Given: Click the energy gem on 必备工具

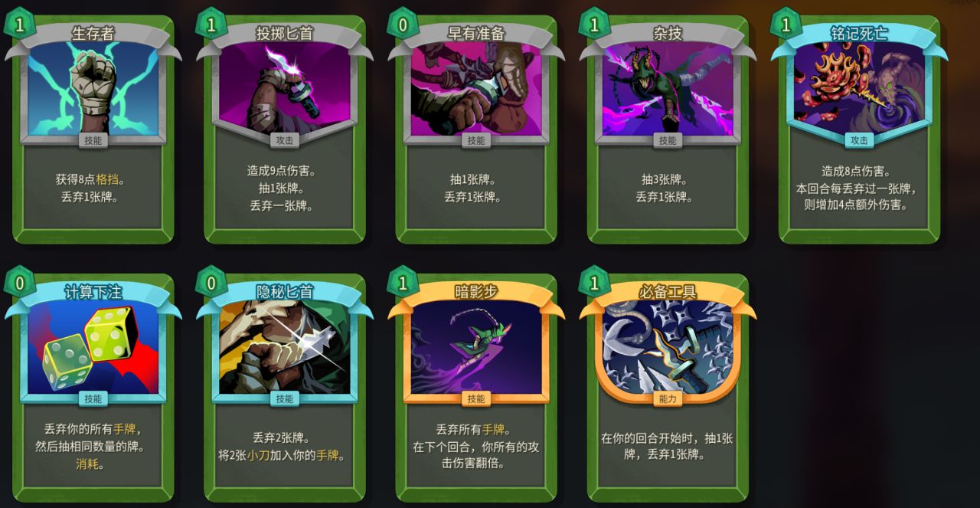Looking at the screenshot, I should coord(594,283).
